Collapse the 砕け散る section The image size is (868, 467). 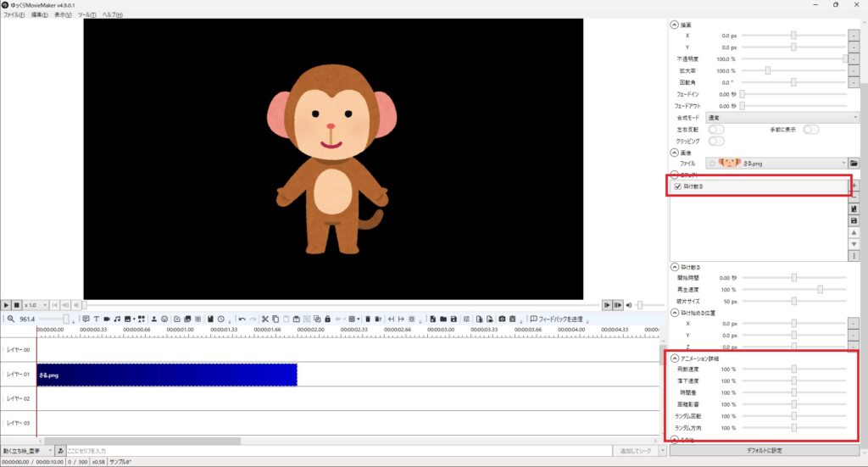pyautogui.click(x=674, y=267)
